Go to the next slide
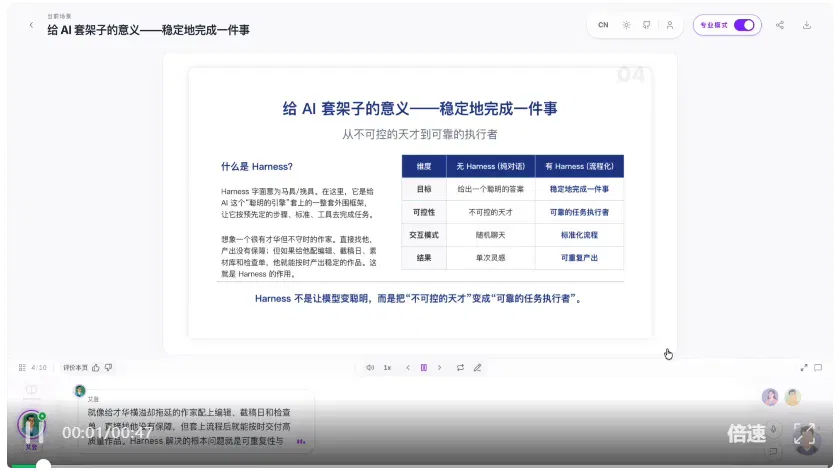The height and width of the screenshot is (471, 835). tap(439, 368)
